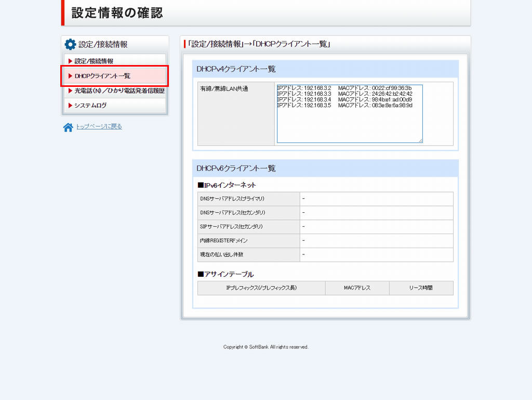
Task: Click the 有線/無線LAN共通 label cell
Action: tap(236, 114)
